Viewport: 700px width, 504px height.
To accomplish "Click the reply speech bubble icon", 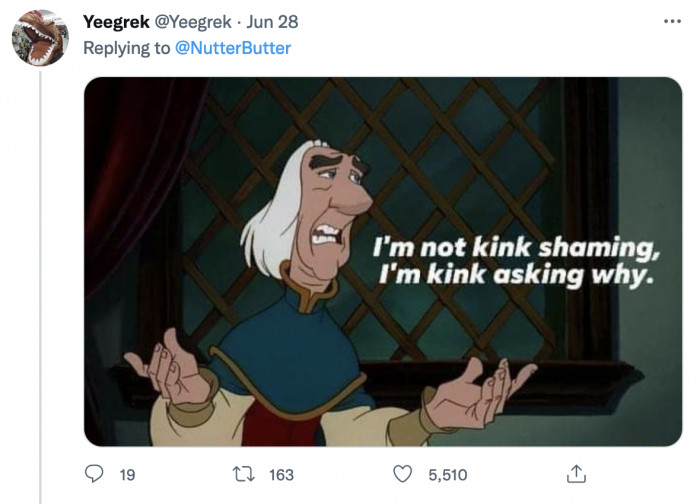I will point(96,475).
